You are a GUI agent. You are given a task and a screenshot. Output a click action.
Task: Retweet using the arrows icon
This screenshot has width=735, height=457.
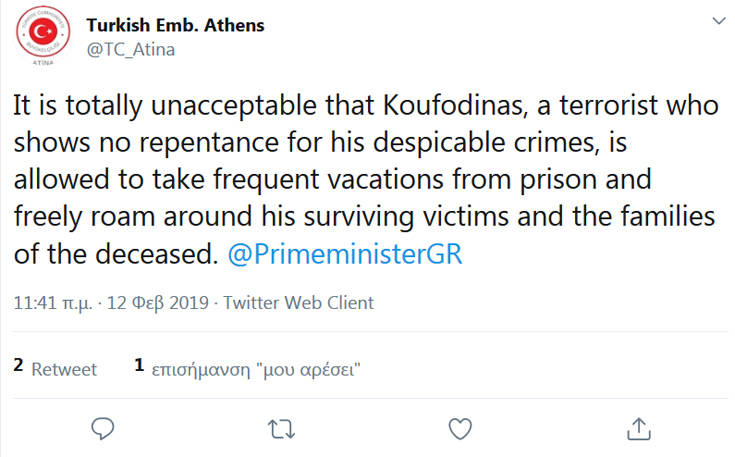click(283, 428)
